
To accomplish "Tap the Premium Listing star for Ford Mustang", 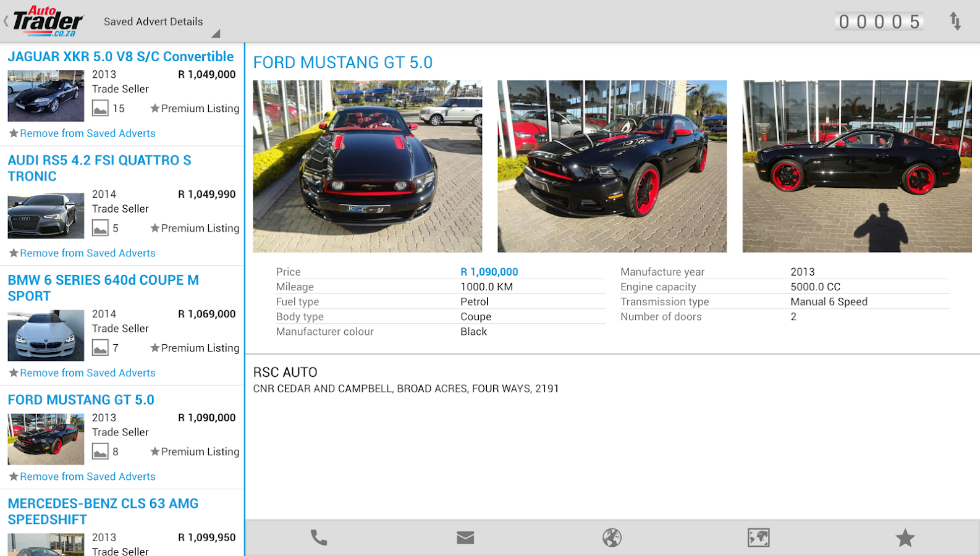I will (155, 452).
